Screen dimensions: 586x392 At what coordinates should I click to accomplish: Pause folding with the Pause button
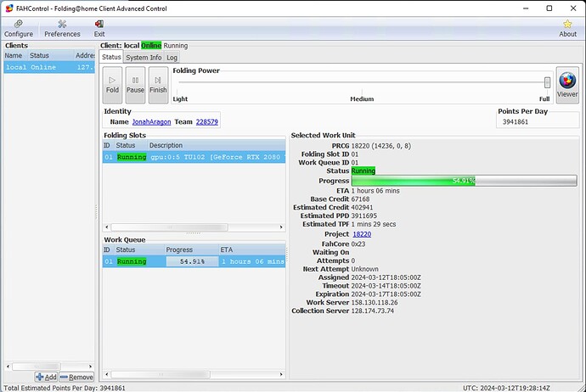click(135, 85)
